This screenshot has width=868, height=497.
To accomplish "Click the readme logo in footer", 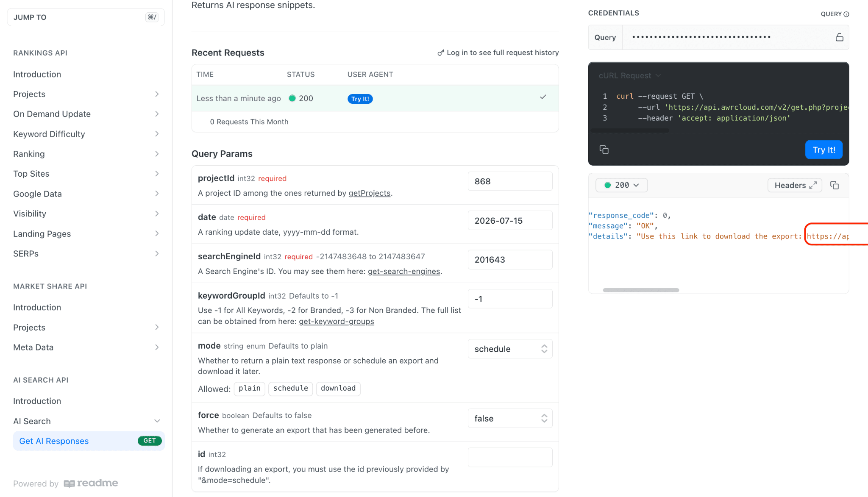I will coord(91,483).
